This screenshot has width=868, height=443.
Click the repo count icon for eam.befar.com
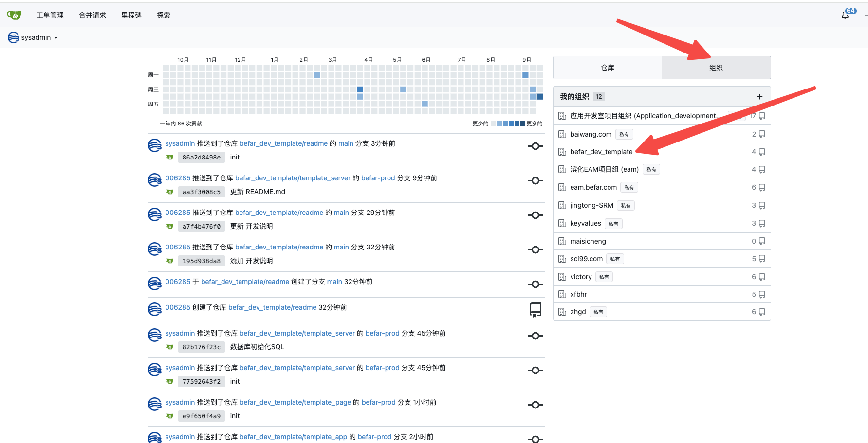[762, 187]
